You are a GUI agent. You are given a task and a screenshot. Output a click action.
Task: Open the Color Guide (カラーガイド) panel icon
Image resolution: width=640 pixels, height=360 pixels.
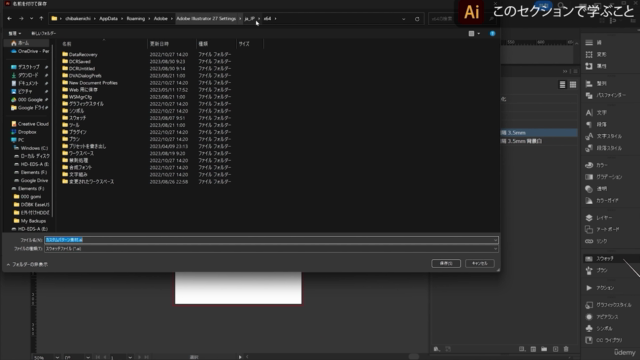coord(589,201)
